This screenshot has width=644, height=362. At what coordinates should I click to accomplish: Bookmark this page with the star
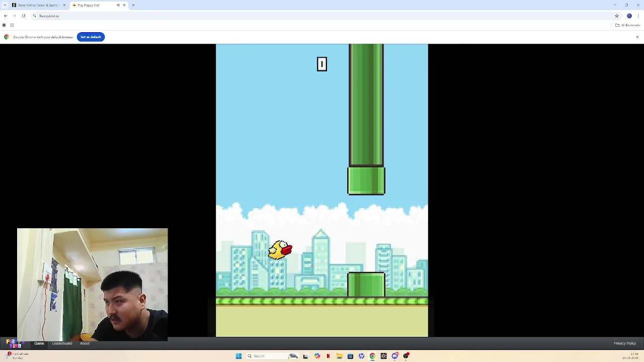[617, 16]
